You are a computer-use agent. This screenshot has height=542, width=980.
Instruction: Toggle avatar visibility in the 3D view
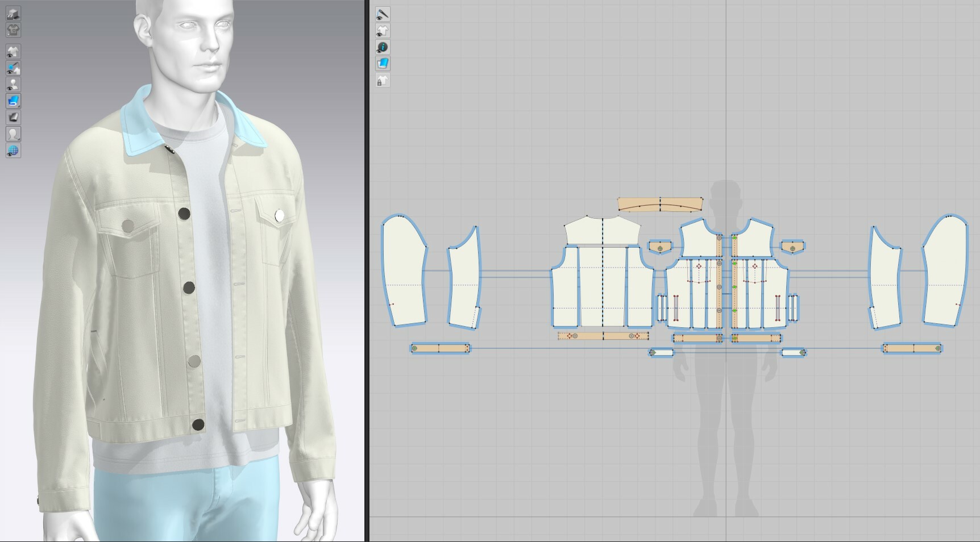(x=14, y=85)
